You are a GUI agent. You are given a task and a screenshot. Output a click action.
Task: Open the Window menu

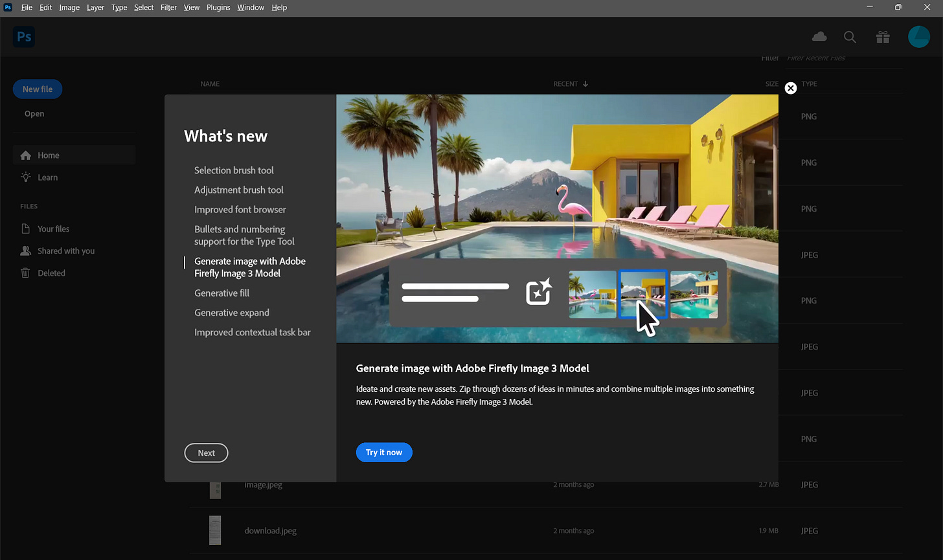[251, 8]
